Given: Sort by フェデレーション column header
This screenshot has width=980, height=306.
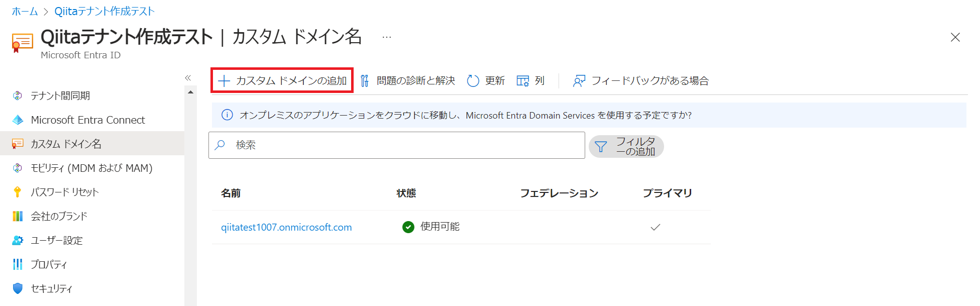Looking at the screenshot, I should pyautogui.click(x=559, y=193).
